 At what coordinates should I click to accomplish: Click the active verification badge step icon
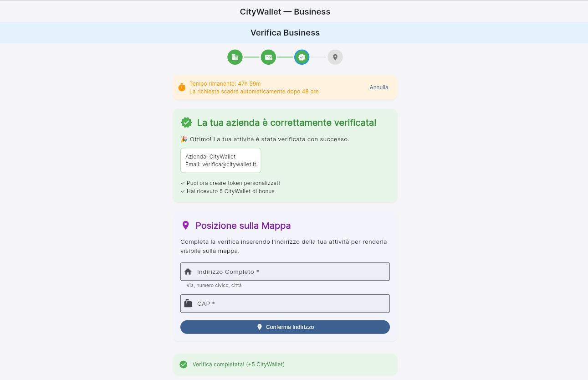(302, 57)
